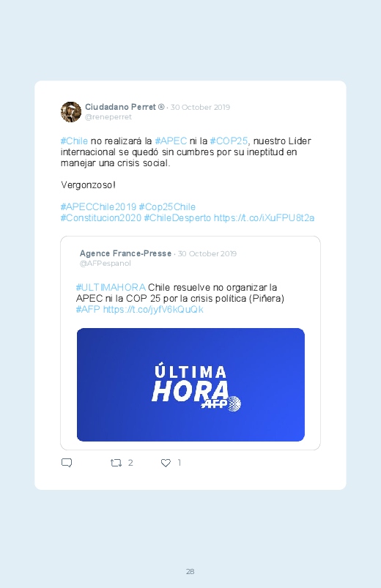The width and height of the screenshot is (381, 588).
Task: Open the #ChileDesperto hashtag
Action: [x=177, y=218]
